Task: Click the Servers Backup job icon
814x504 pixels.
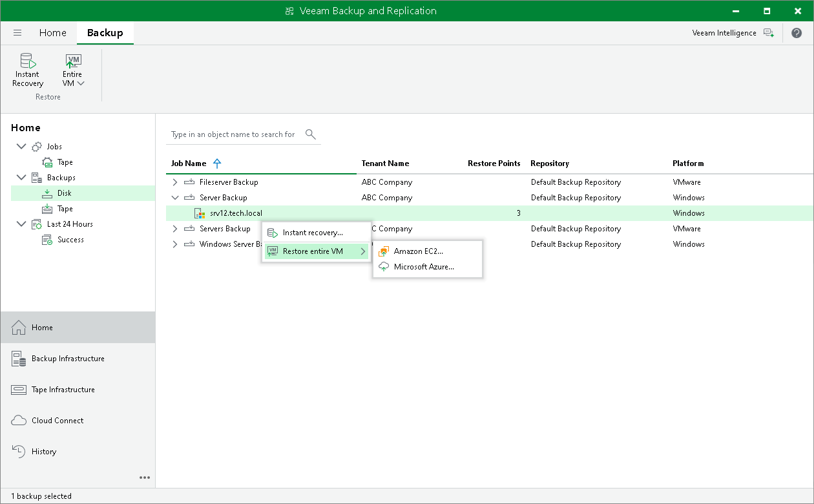Action: [189, 229]
